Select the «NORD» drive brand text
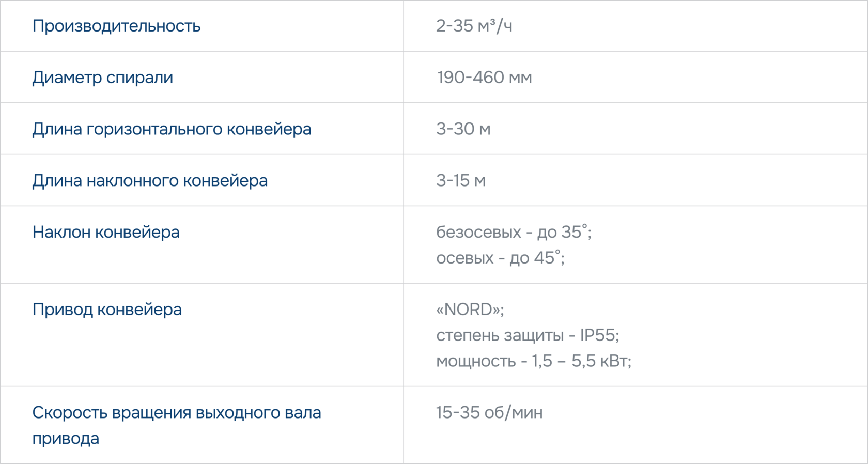Screen dimensions: 868x464 coord(469,310)
